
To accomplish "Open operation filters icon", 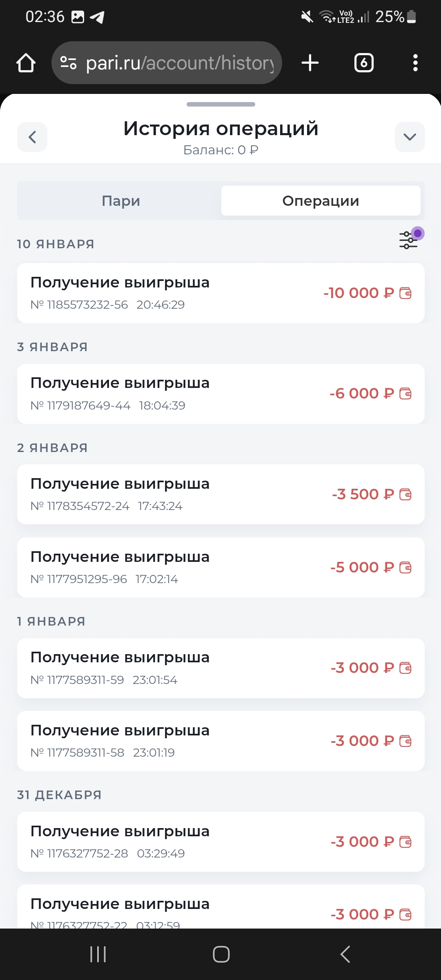I will (409, 240).
